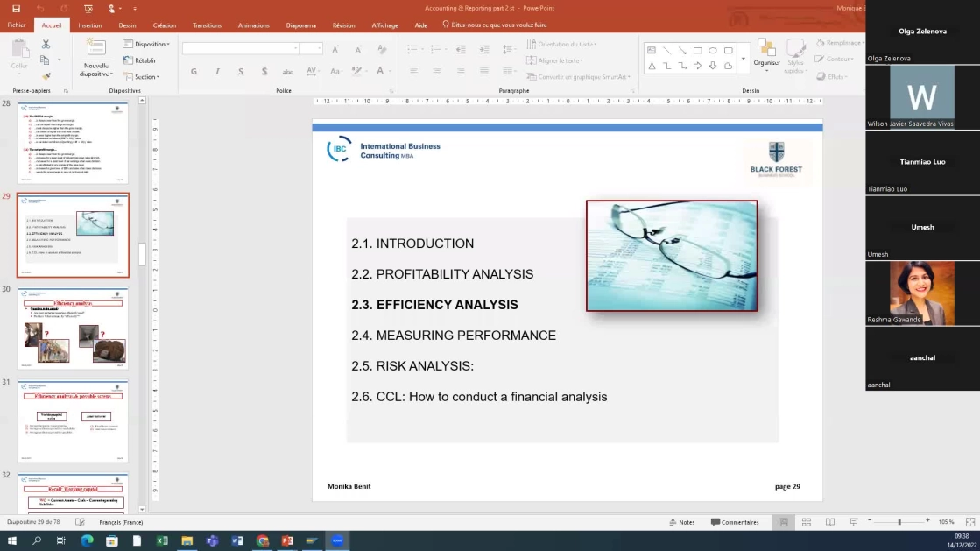Toggle bold G formatting button
Image resolution: width=980 pixels, height=551 pixels.
[194, 71]
